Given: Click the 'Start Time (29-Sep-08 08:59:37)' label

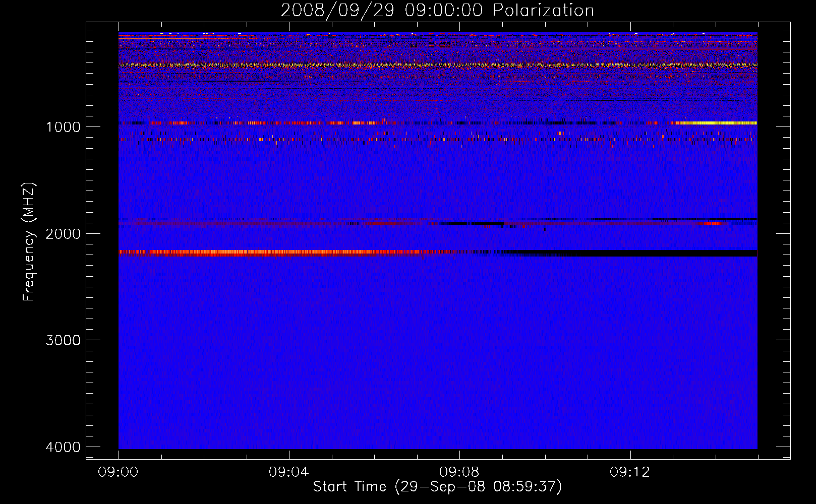Looking at the screenshot, I should tap(437, 487).
